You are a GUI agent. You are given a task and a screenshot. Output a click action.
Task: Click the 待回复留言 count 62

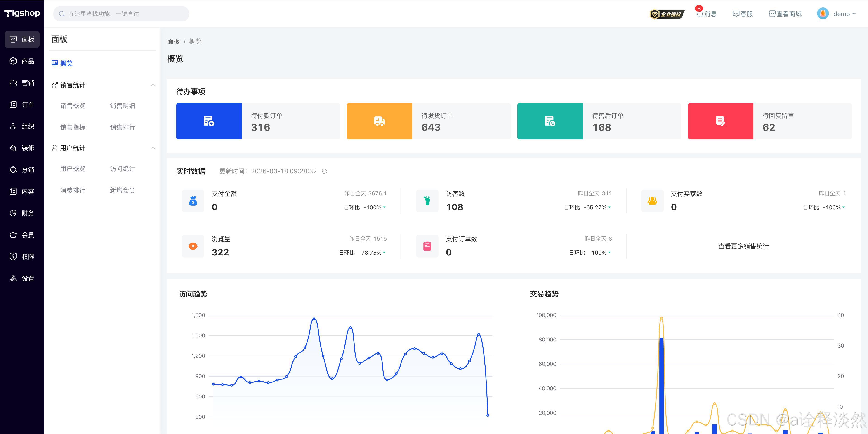[769, 127]
